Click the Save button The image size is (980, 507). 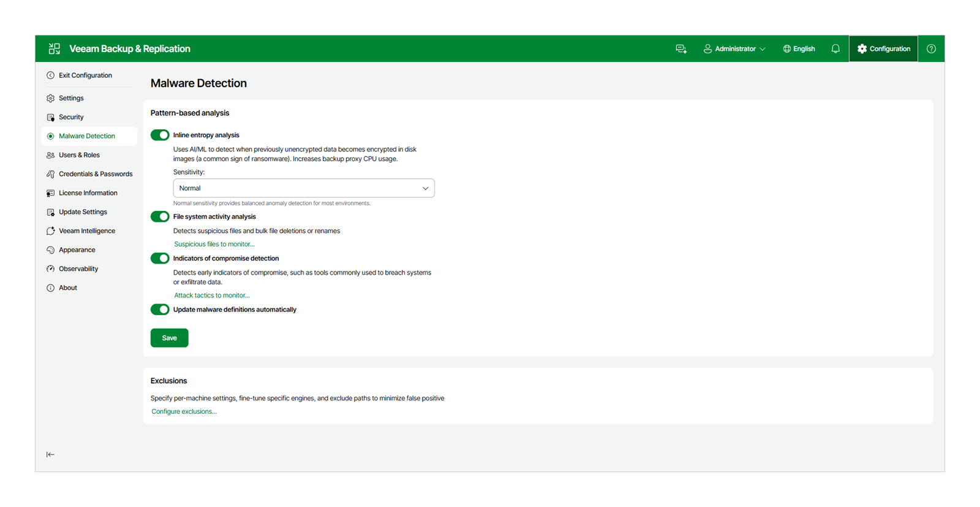coord(170,338)
